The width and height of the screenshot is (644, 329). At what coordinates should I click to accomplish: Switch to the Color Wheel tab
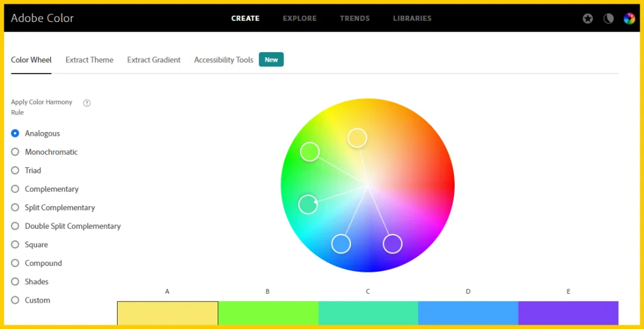tap(31, 60)
